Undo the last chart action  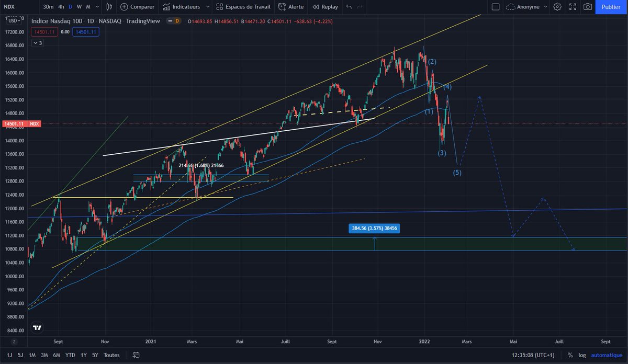349,7
